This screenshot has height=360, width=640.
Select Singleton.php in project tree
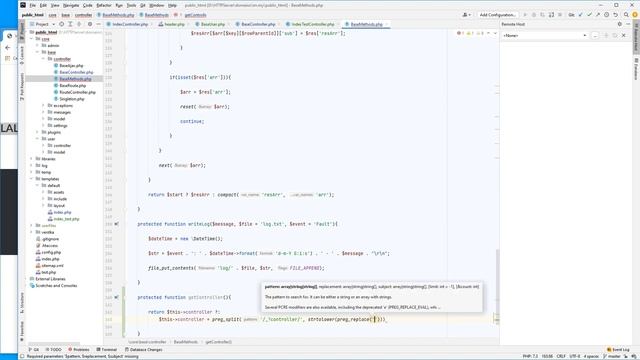71,99
